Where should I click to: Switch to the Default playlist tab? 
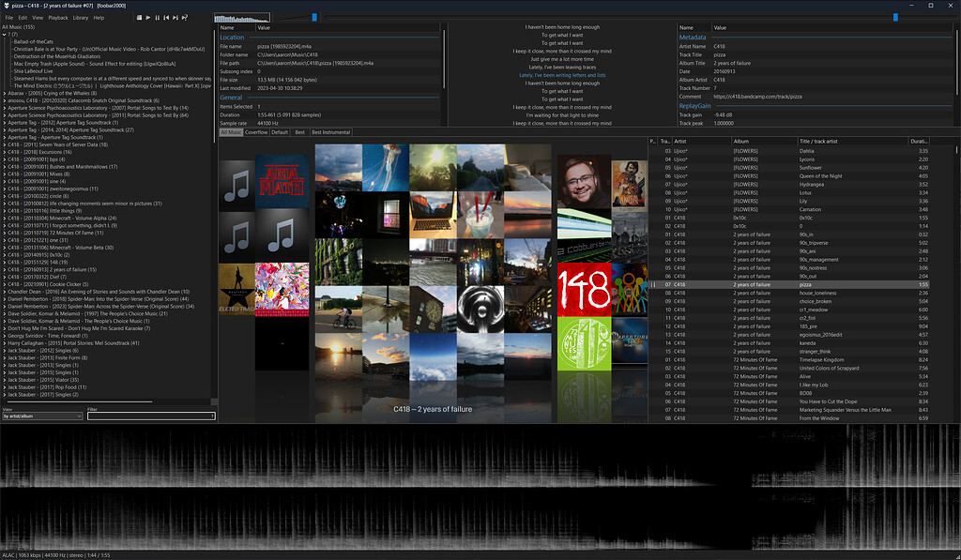pyautogui.click(x=280, y=132)
